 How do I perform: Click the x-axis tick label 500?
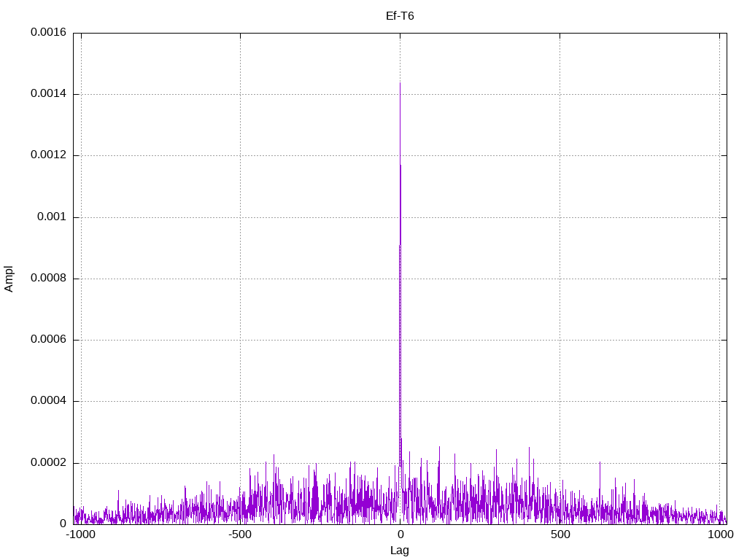point(560,534)
